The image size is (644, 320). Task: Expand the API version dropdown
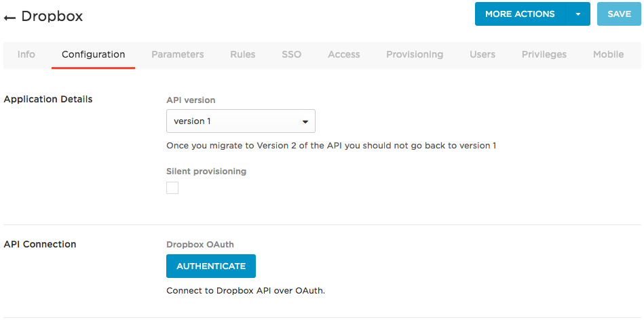click(241, 121)
